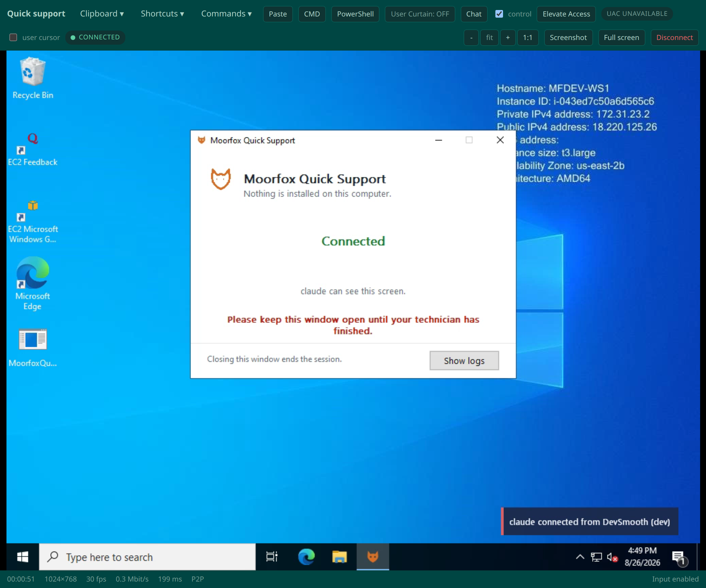The image size is (706, 588).
Task: Zoom in with the plus button
Action: click(508, 37)
